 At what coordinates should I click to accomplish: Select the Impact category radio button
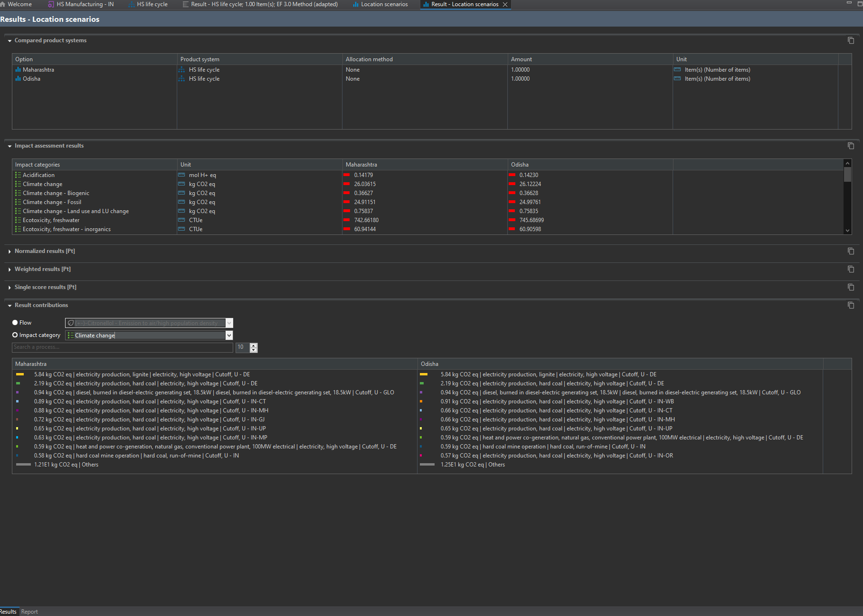coord(15,335)
